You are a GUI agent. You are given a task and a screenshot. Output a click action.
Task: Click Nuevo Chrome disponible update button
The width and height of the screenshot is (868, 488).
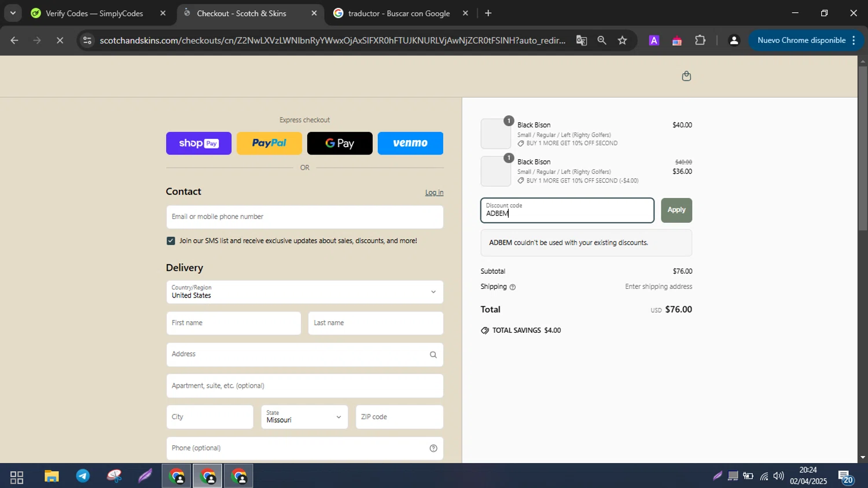(x=806, y=41)
